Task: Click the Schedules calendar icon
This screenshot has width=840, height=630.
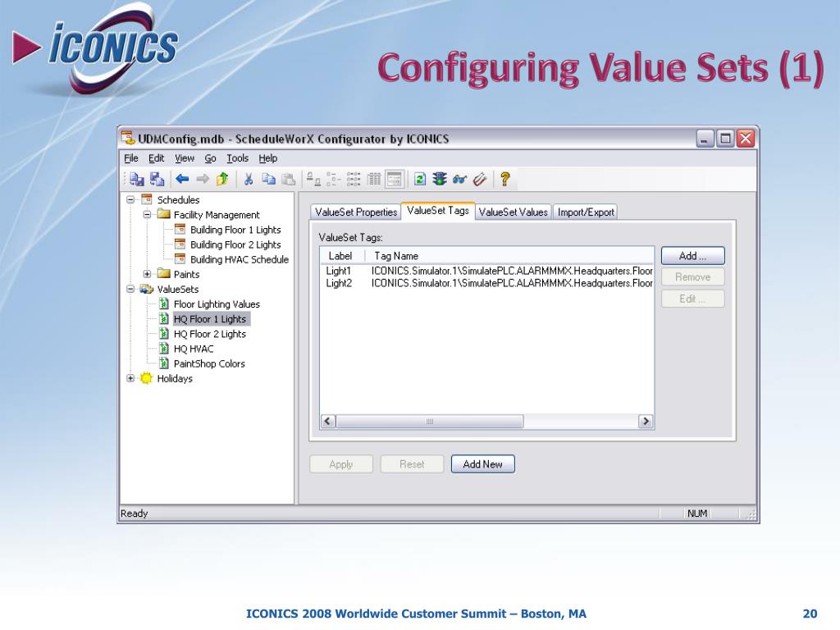Action: click(147, 200)
